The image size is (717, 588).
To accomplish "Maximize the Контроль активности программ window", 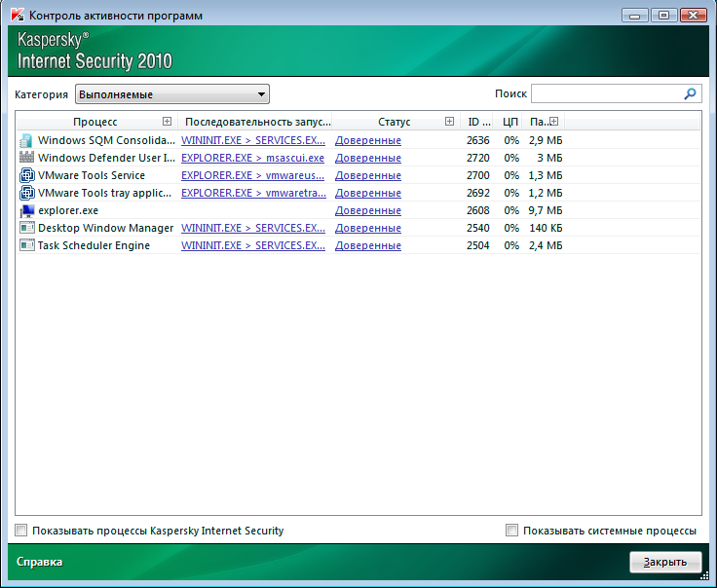I will point(663,16).
